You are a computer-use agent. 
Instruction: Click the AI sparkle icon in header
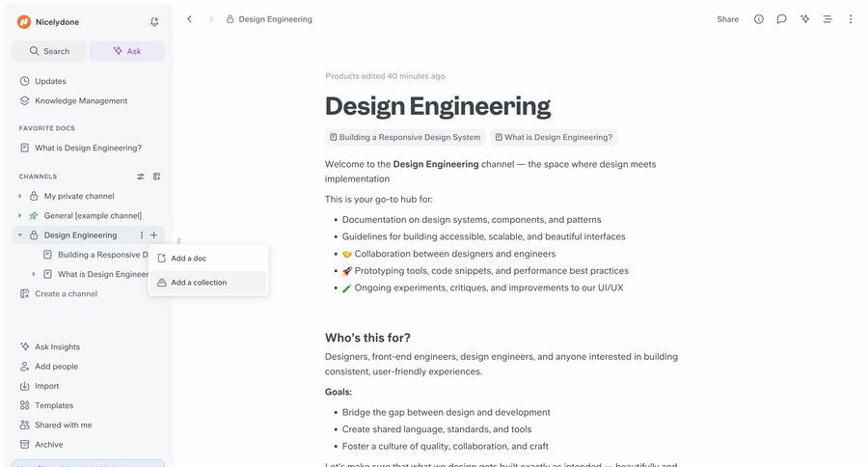[x=805, y=19]
